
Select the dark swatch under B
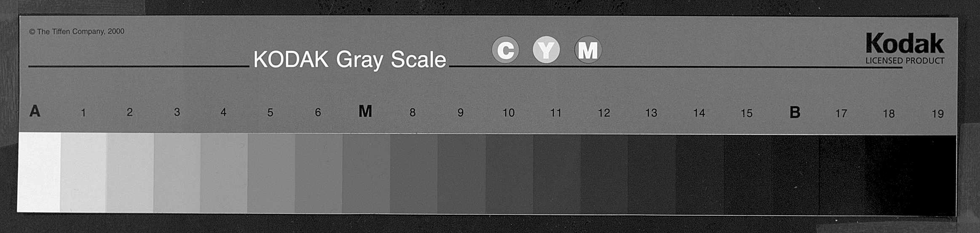click(795, 175)
